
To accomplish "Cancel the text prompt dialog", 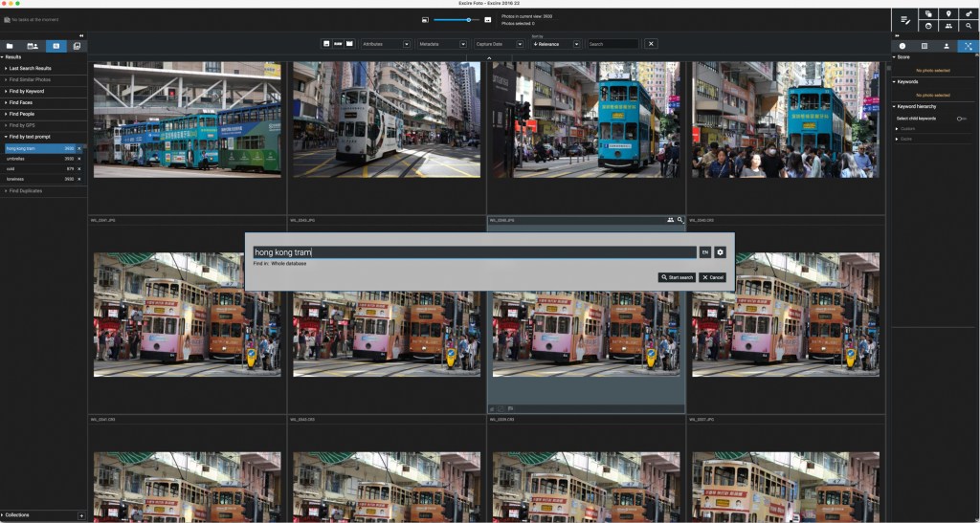I will click(712, 277).
